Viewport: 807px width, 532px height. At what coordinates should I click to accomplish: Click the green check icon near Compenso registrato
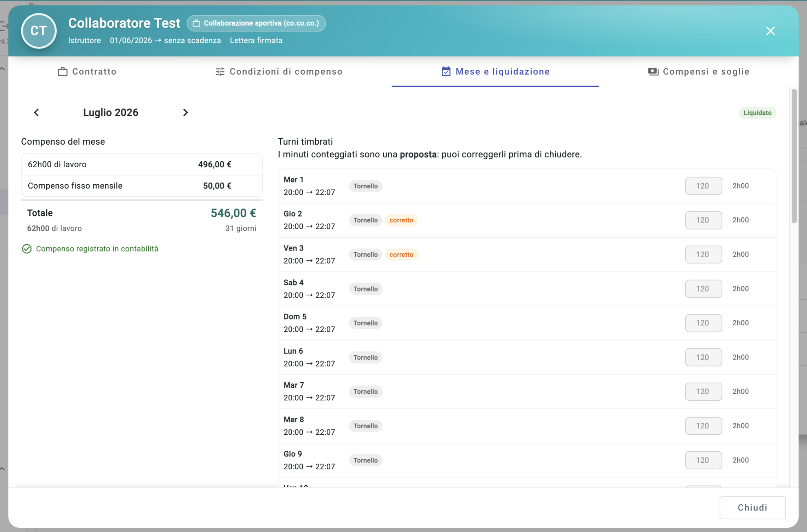click(27, 249)
